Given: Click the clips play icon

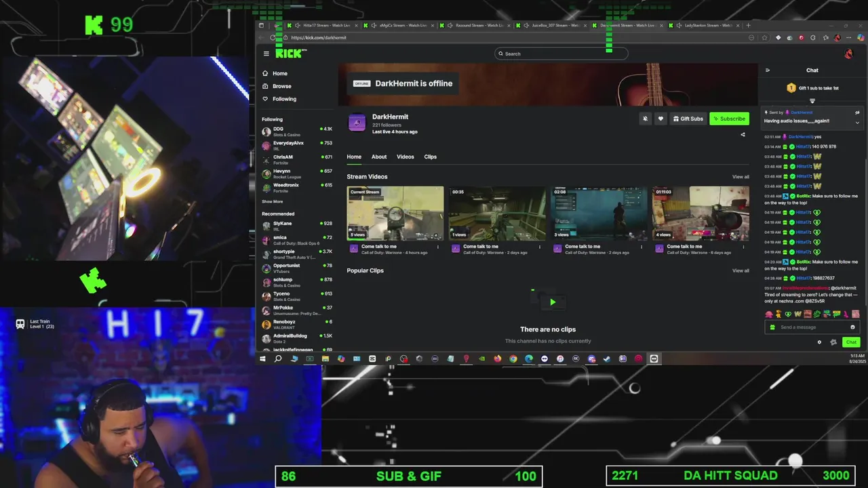Looking at the screenshot, I should (553, 302).
